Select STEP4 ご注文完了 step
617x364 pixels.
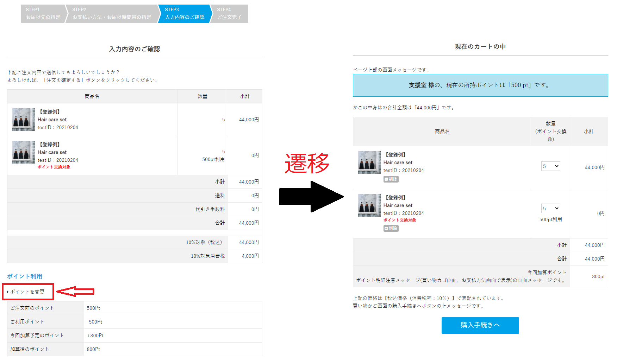pyautogui.click(x=229, y=14)
